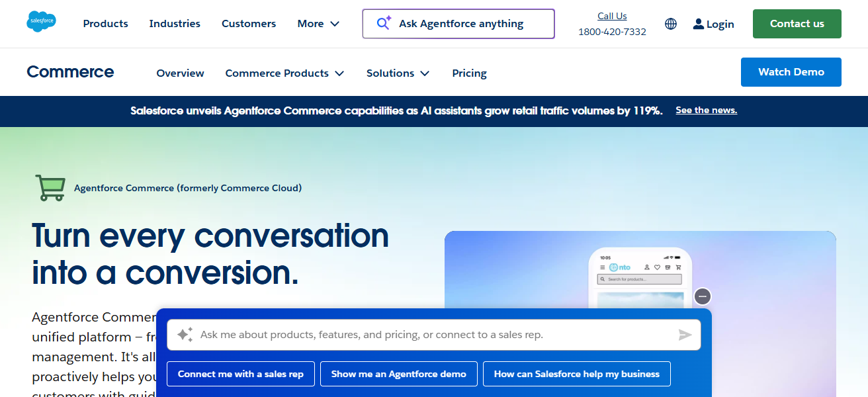Screen dimensions: 868x397
Task: Open the hamburger menu on the NTO phone screen
Action: (603, 267)
